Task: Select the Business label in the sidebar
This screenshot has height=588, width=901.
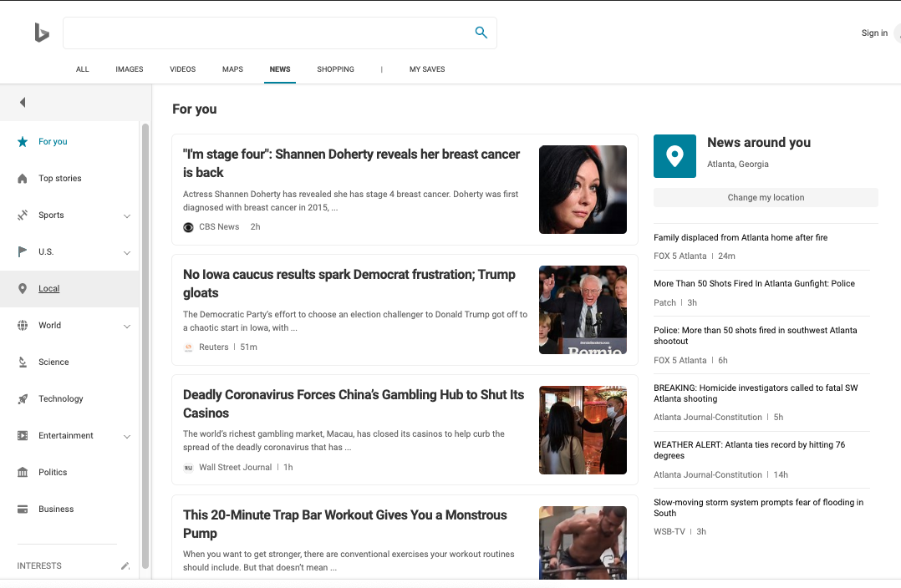Action: pos(56,509)
